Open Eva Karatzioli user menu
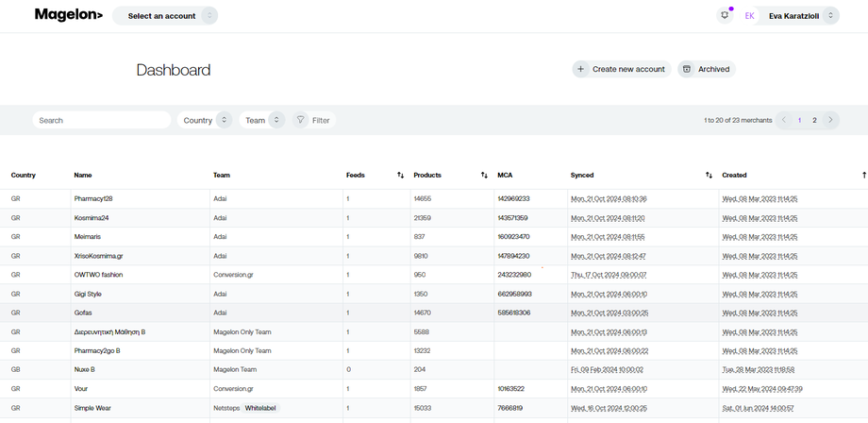This screenshot has width=868, height=423. pyautogui.click(x=802, y=16)
